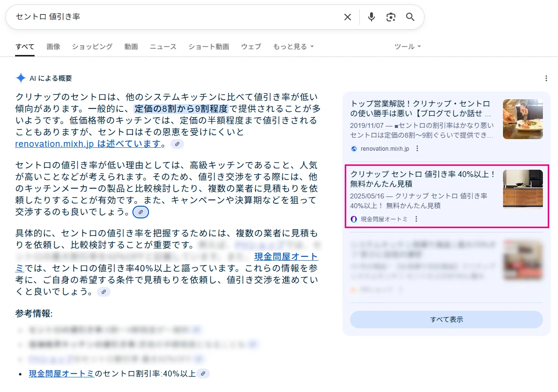The image size is (558, 392).
Task: Open the 現金問屋オートミ link in 参考情報 list
Action: 61,374
